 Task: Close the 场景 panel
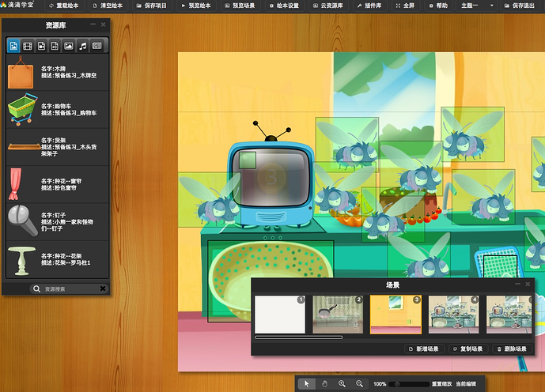[528, 284]
